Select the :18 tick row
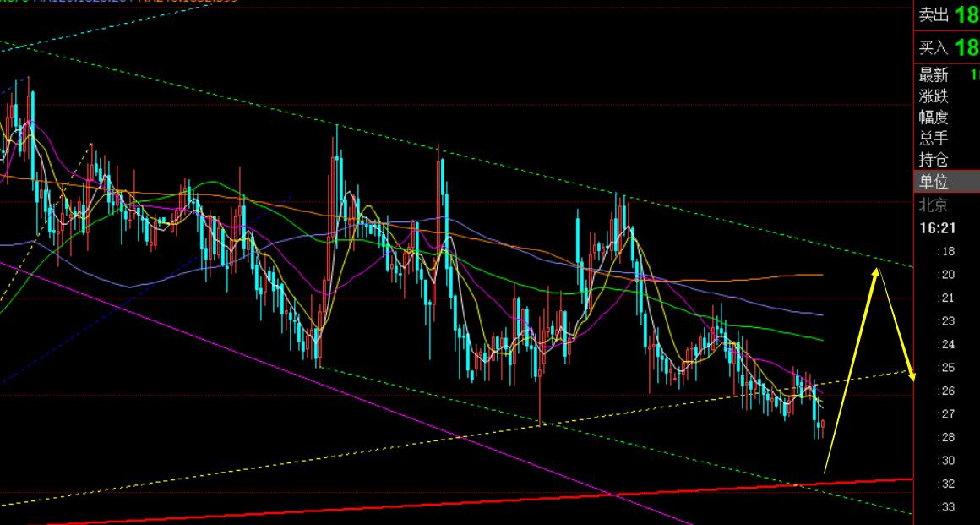 [947, 252]
